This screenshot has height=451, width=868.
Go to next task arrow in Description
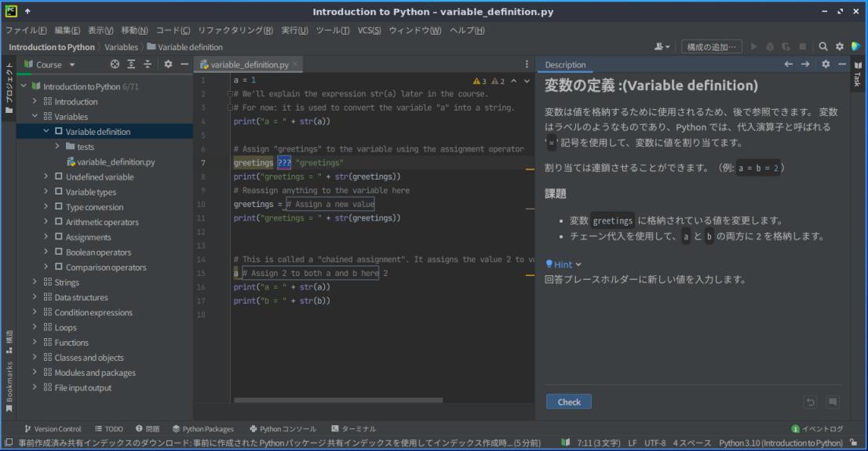click(x=805, y=64)
